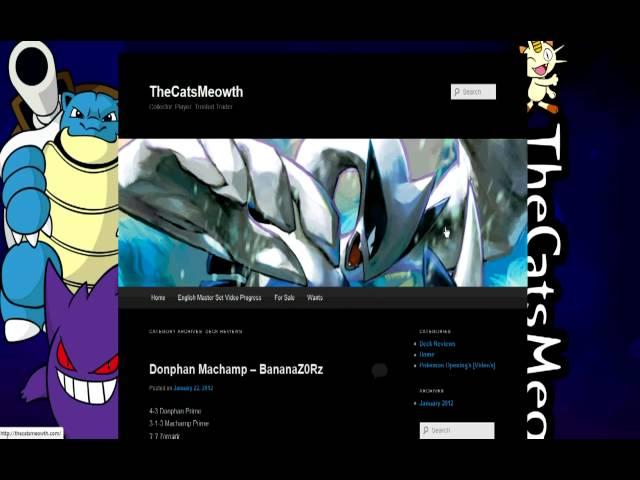Open the Home menu item
This screenshot has width=640, height=480.
coord(158,298)
